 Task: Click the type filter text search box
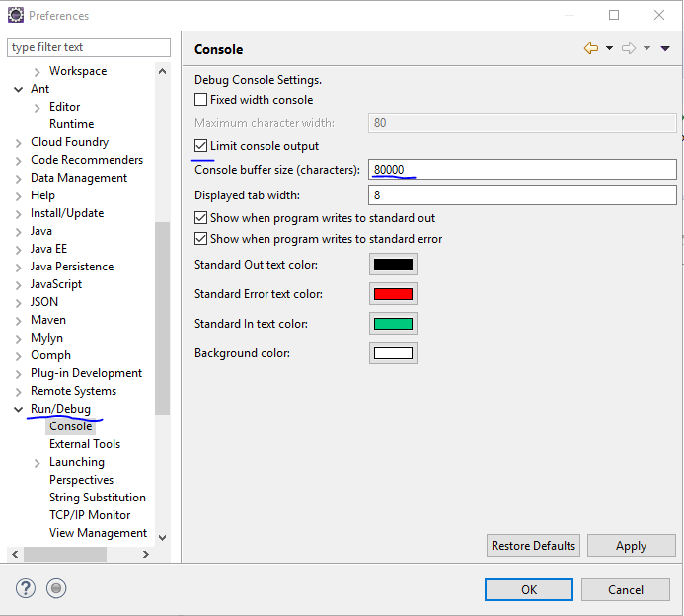pyautogui.click(x=89, y=47)
